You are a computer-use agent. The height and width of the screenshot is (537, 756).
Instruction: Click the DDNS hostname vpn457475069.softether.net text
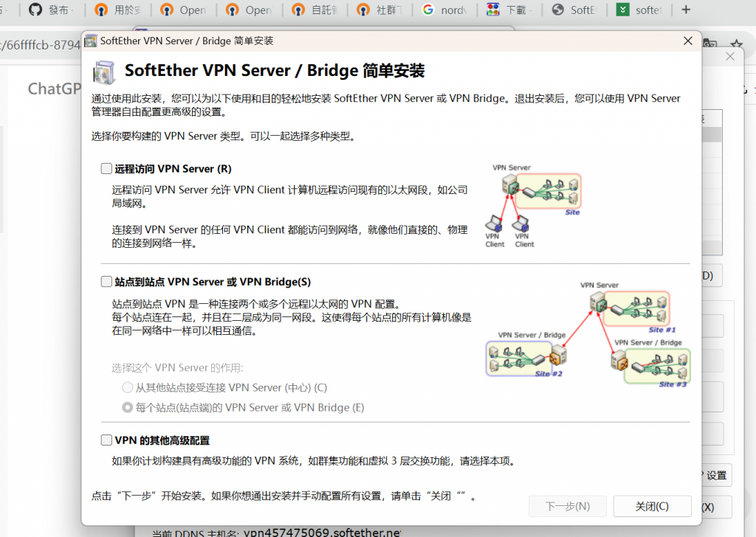tap(322, 532)
